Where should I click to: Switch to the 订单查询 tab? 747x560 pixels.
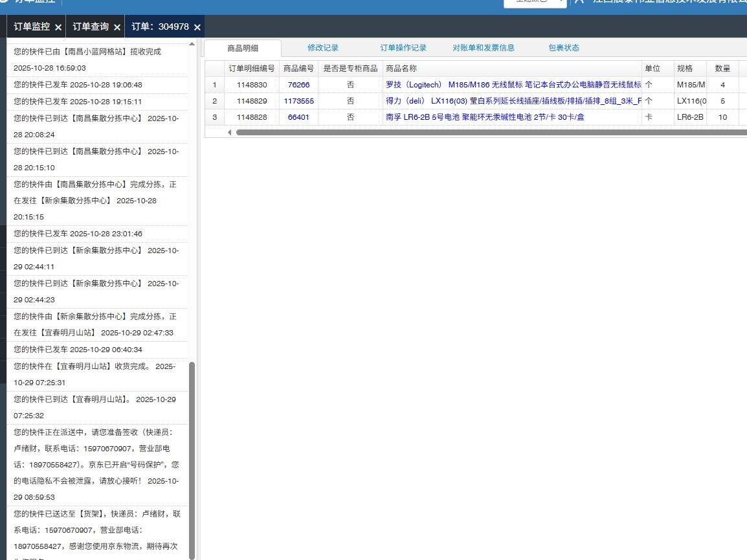(x=91, y=27)
